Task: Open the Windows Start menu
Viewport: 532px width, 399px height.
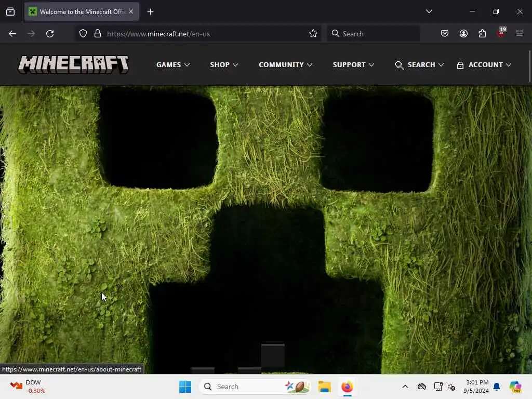Action: [x=185, y=387]
